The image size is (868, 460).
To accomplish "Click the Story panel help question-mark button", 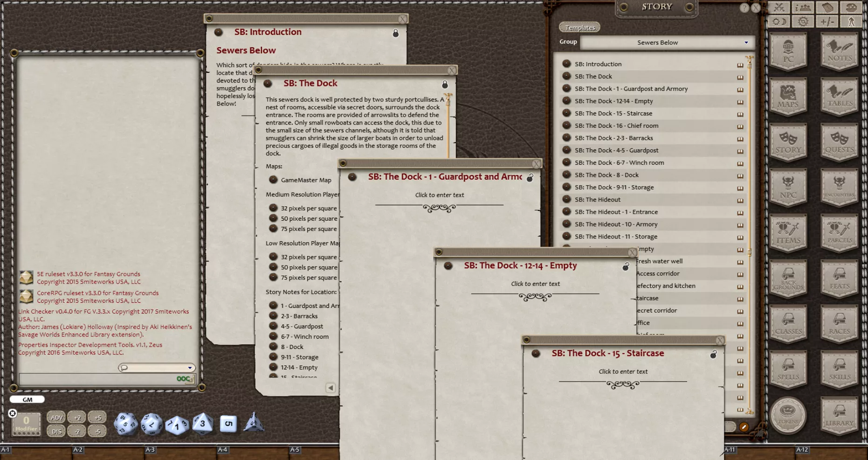I will (744, 7).
